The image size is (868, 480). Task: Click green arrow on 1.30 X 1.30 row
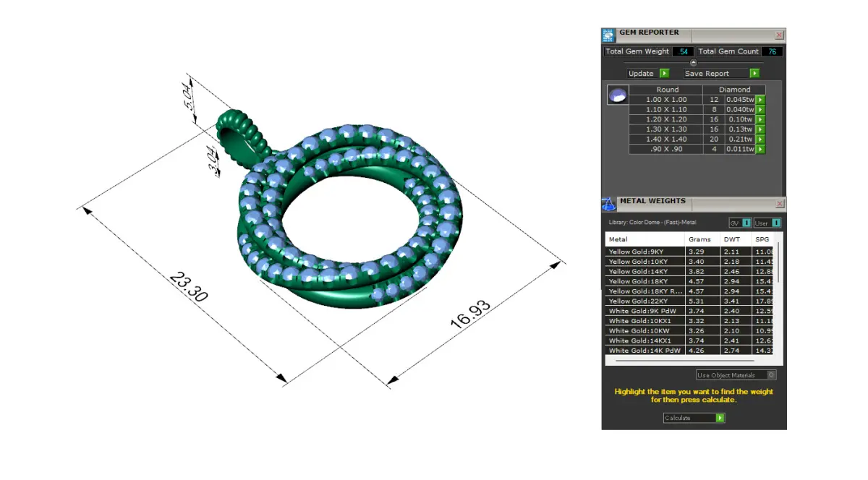coord(760,129)
